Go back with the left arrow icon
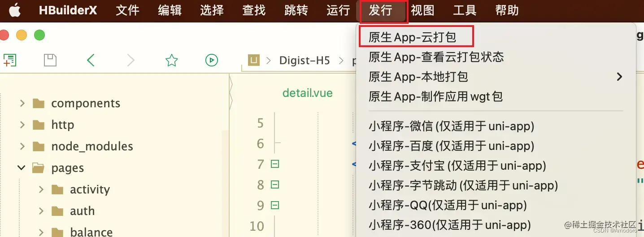The width and height of the screenshot is (644, 237). pos(91,60)
